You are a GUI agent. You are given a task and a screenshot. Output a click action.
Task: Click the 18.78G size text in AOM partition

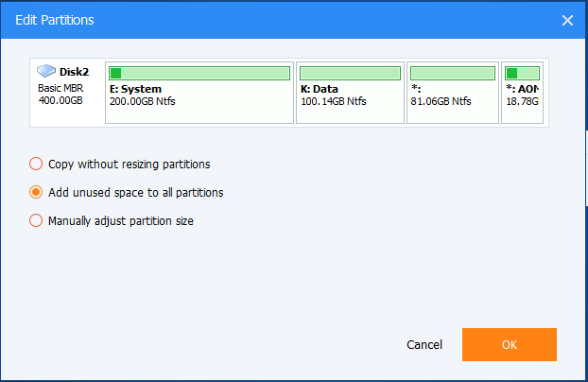[522, 101]
